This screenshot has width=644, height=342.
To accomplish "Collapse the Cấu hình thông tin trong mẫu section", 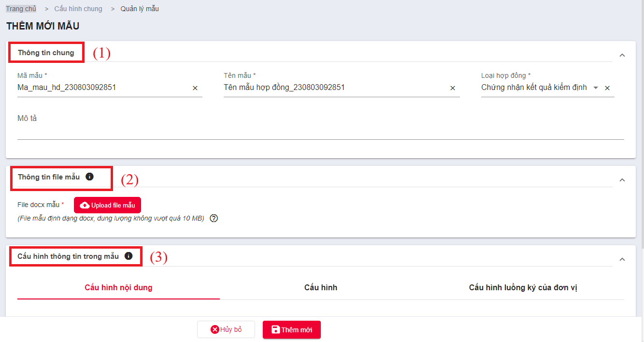I will tap(622, 259).
